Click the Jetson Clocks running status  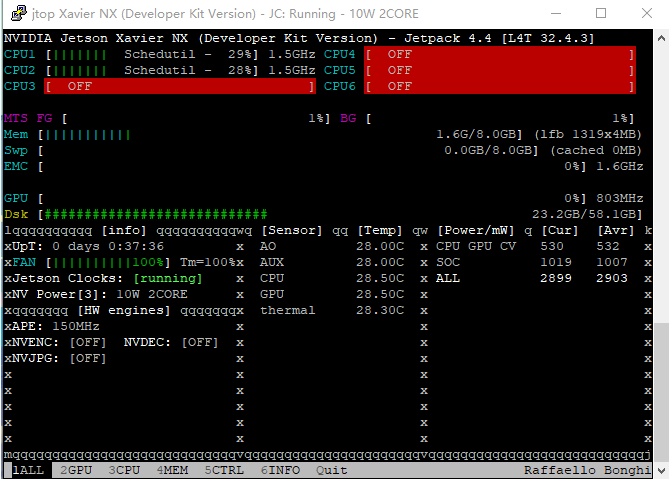pos(168,279)
